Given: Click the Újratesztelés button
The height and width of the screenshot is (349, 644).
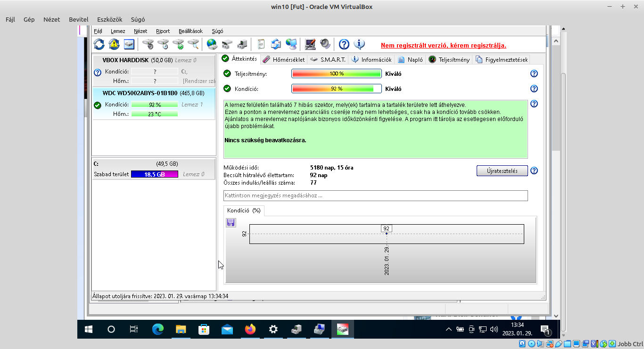Looking at the screenshot, I should click(502, 171).
